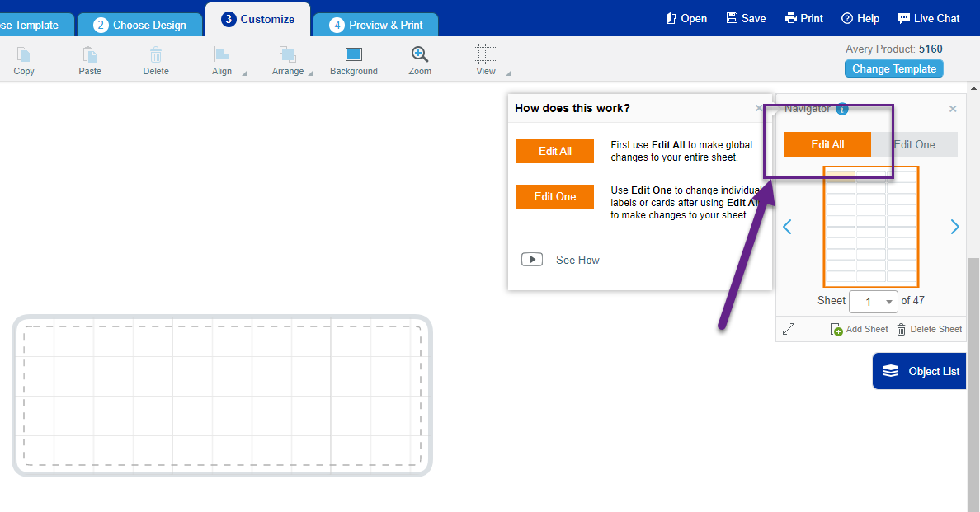
Task: Click the Copy toolbar icon
Action: pos(24,55)
